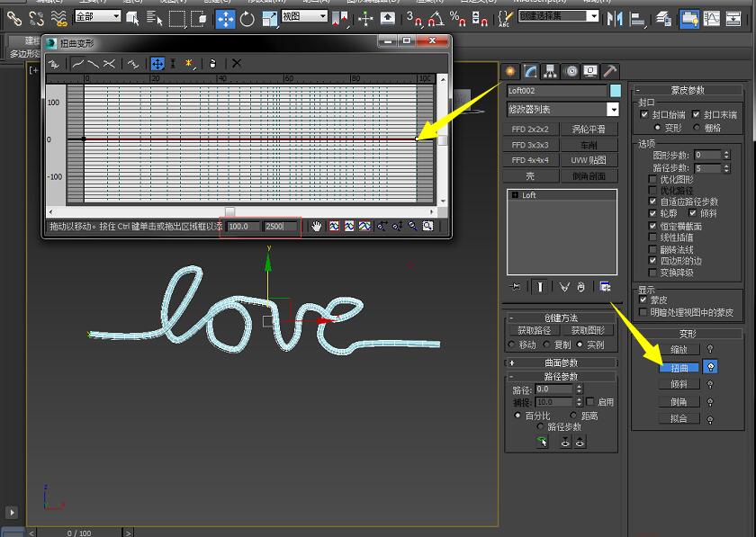
Task: Expand the Loft item in modifier stack
Action: (x=515, y=195)
